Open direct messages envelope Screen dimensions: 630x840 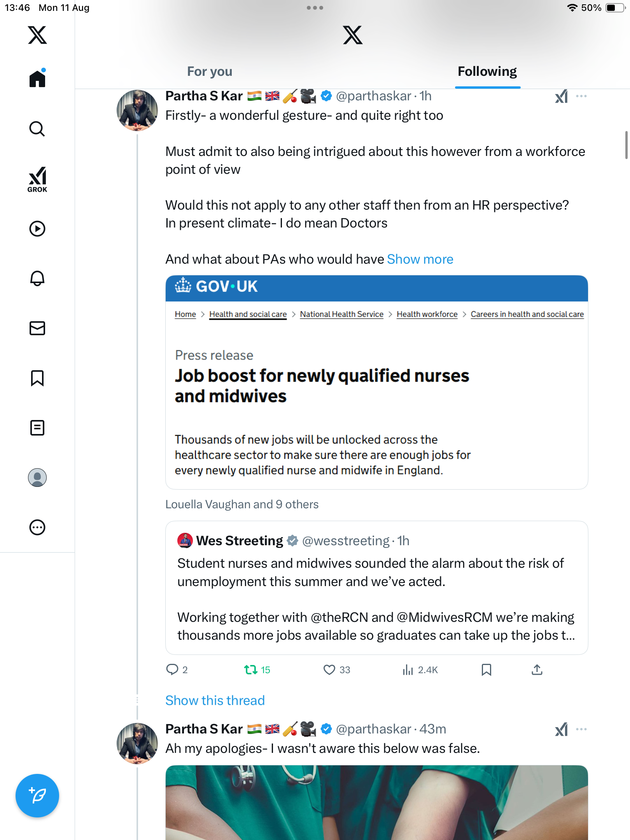tap(37, 328)
